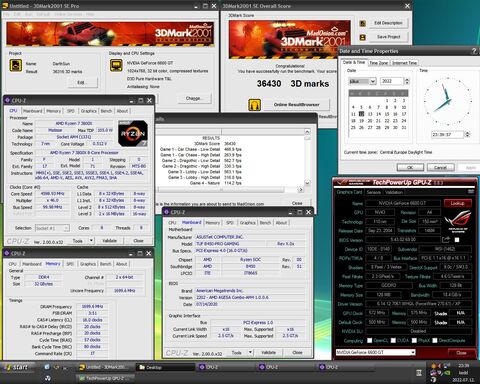Click the Close button at GPU-Z bottom
Image resolution: width=480 pixels, height=384 pixels.
pos(461,353)
